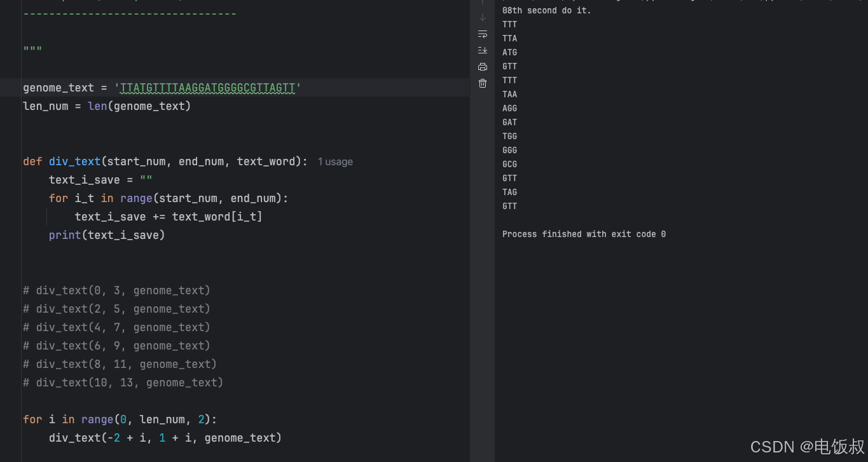Viewport: 868px width, 462px height.
Task: Click the 'GCG' console output line
Action: (x=509, y=165)
